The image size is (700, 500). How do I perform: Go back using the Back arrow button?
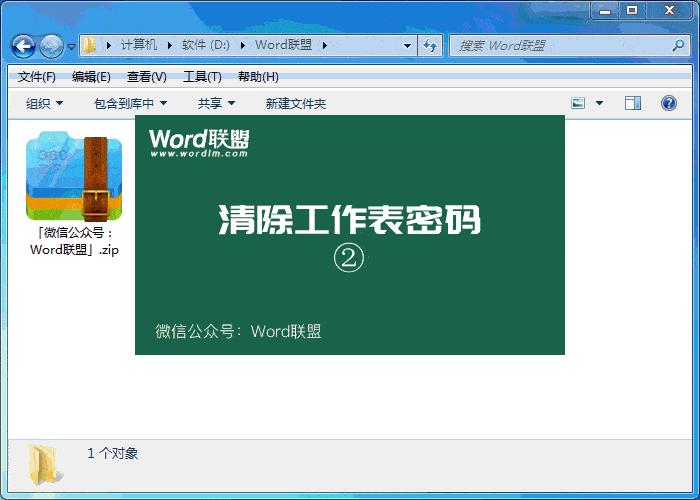coord(23,46)
